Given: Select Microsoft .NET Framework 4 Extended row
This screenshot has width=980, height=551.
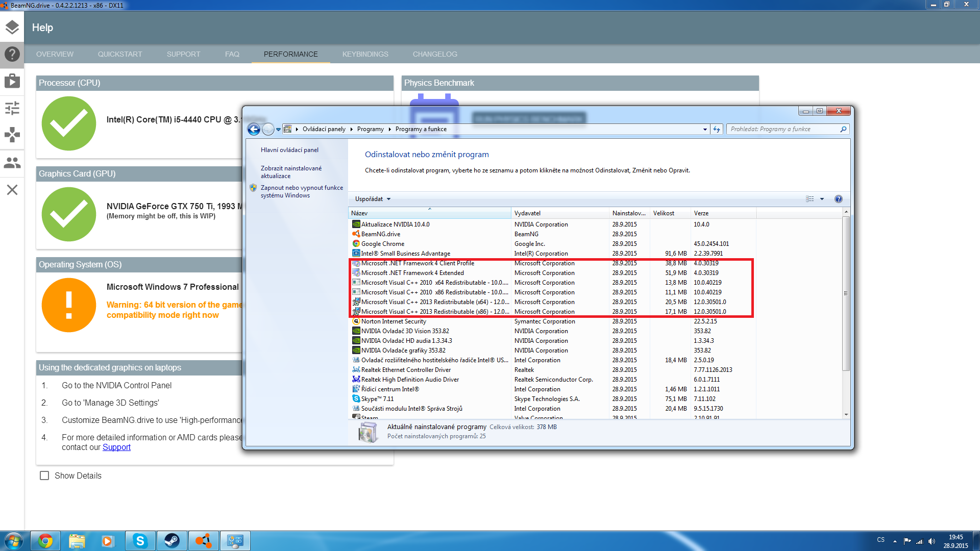Looking at the screenshot, I should [553, 273].
